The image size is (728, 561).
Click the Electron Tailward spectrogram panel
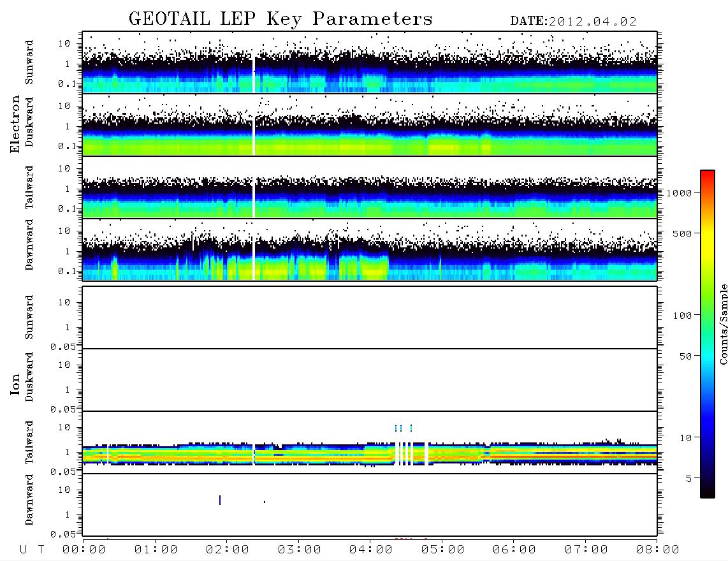tap(370, 187)
